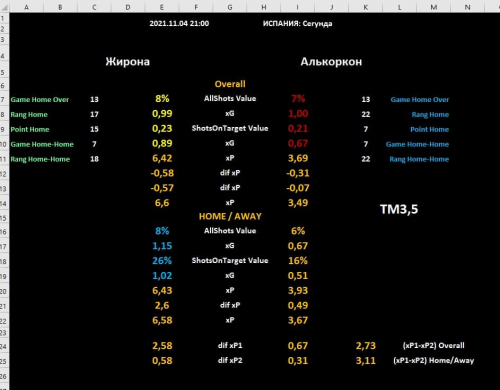
Task: Select the cell showing 6,42
Action: [162, 158]
